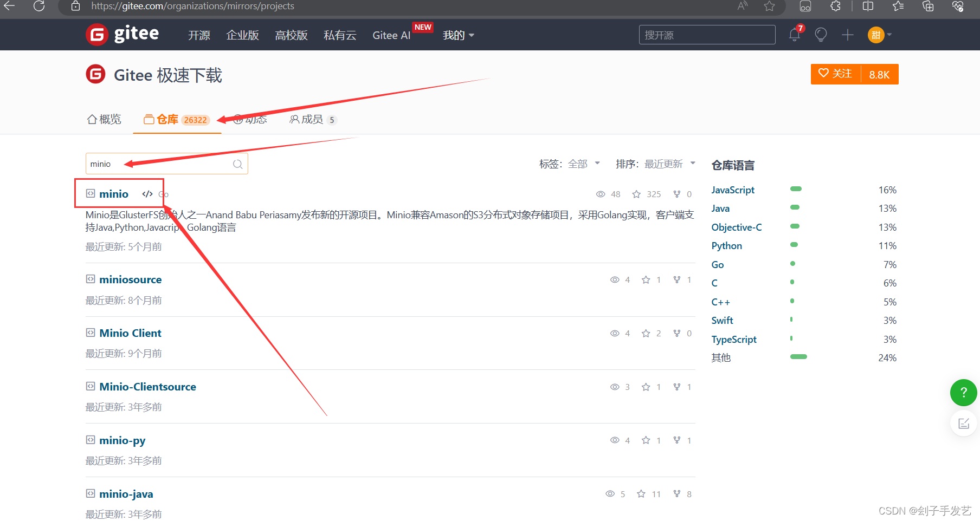Open the minio-java repository link

tap(126, 494)
